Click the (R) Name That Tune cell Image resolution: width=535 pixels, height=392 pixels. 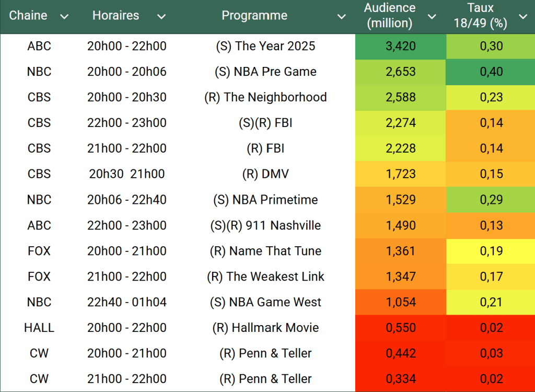[x=265, y=251]
